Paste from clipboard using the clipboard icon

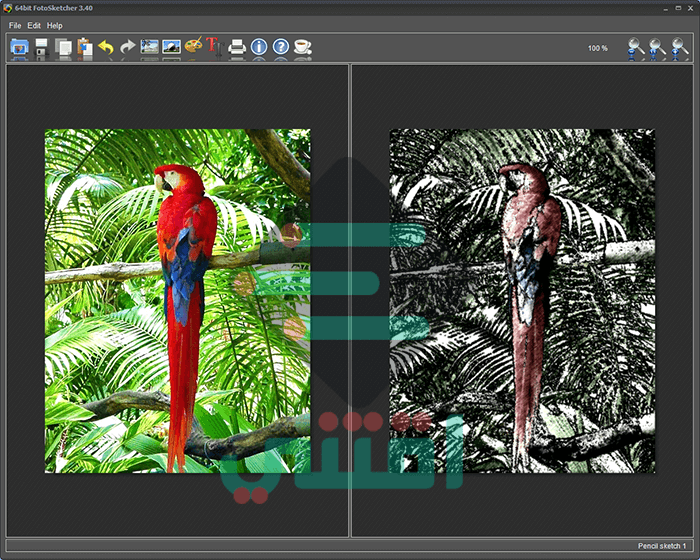[85, 46]
